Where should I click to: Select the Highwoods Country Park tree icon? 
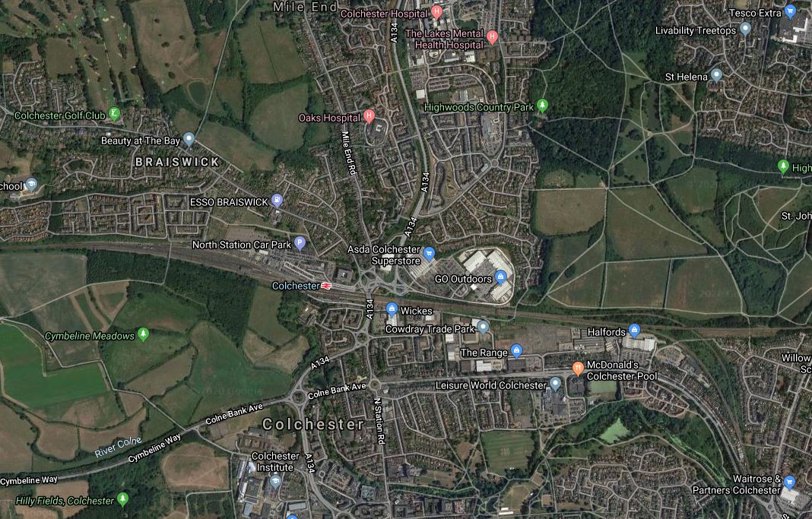542,106
